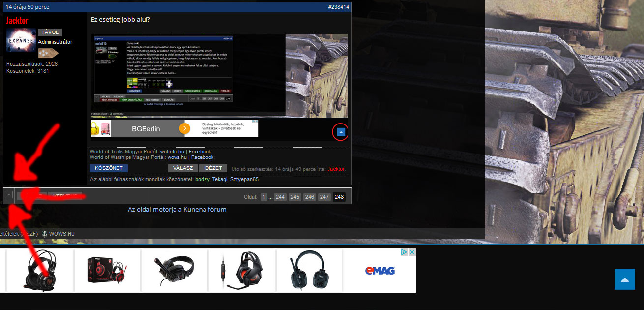Click the KÖSZÖNET button

(x=109, y=168)
